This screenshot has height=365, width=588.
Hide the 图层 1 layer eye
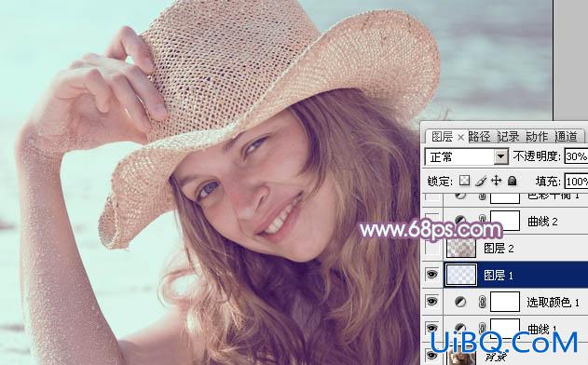click(x=432, y=275)
